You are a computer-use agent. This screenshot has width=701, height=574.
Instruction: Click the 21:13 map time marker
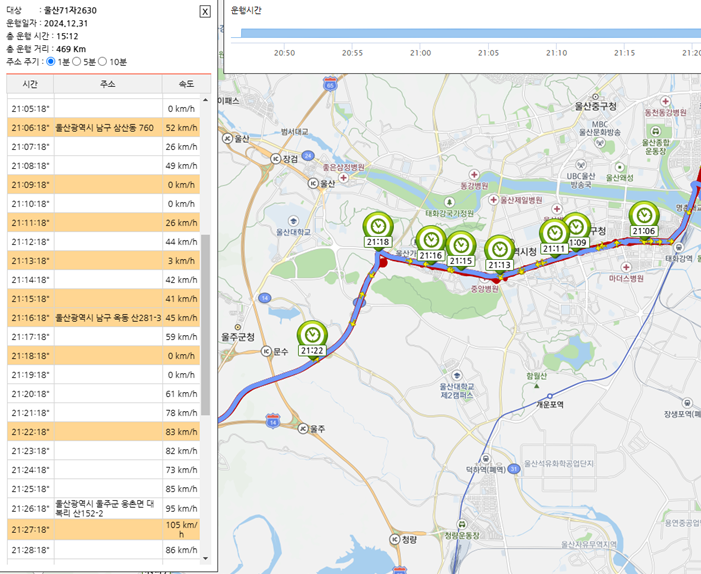[x=500, y=250]
